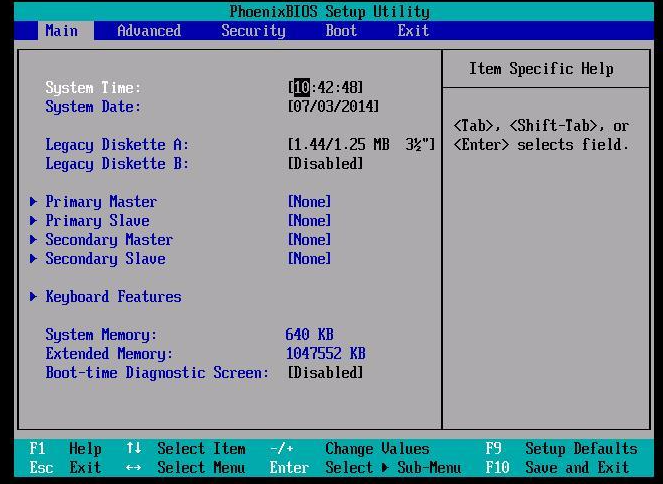Change the Legacy Diskette A value
This screenshot has width=663, height=484.
click(361, 145)
